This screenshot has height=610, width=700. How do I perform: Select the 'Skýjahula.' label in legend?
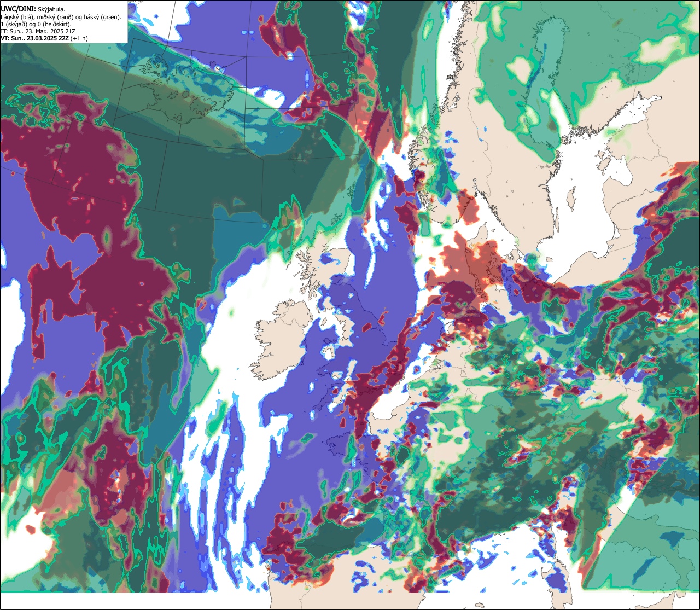point(51,9)
